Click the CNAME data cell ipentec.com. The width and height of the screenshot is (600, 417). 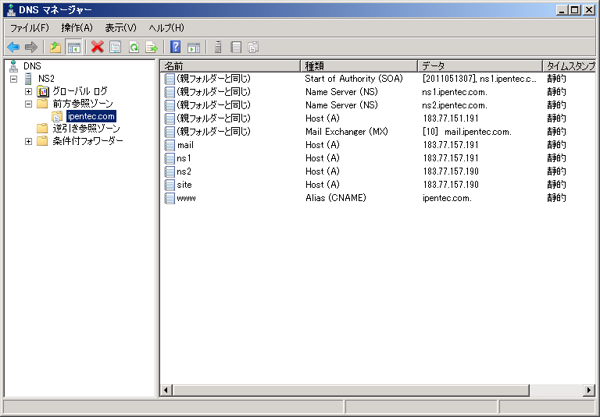(447, 198)
